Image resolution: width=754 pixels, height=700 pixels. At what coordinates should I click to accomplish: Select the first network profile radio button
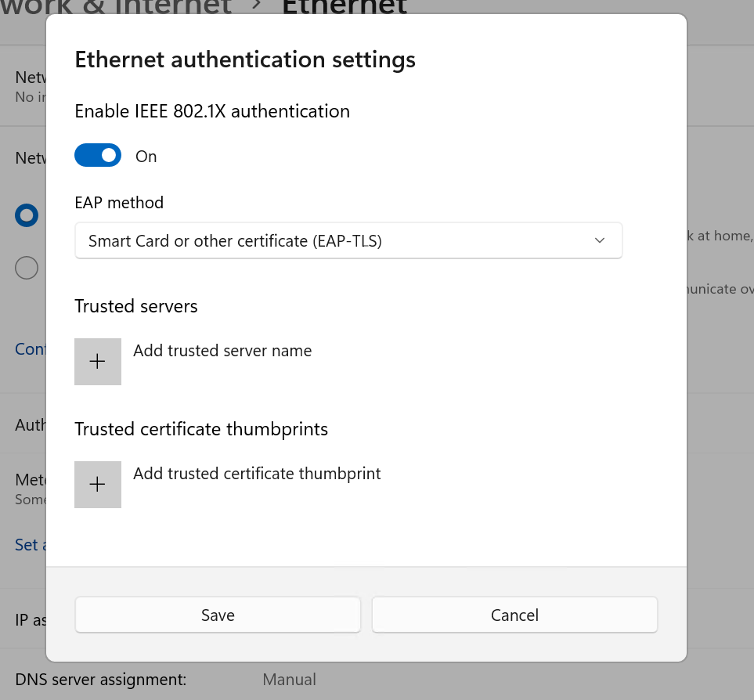(x=26, y=215)
